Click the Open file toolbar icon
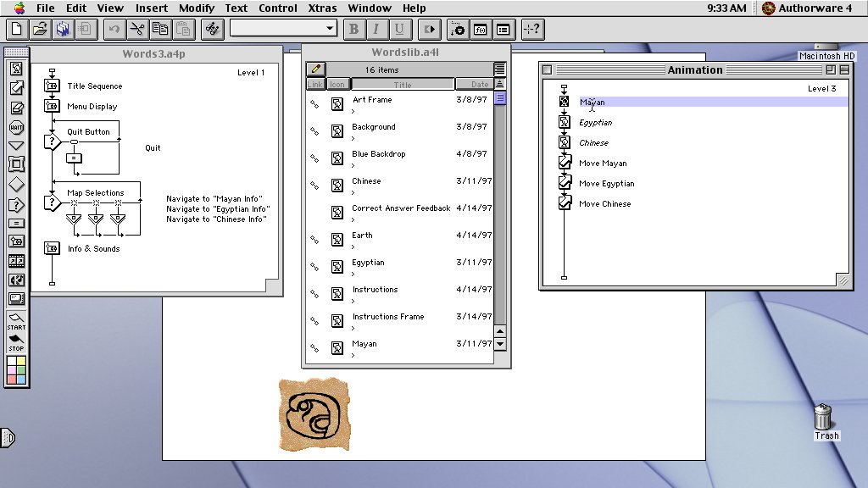This screenshot has width=868, height=488. tap(40, 30)
